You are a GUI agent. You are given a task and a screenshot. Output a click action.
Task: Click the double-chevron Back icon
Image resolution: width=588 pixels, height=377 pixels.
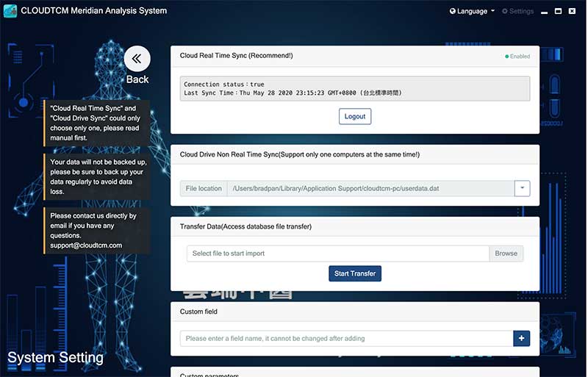(137, 59)
